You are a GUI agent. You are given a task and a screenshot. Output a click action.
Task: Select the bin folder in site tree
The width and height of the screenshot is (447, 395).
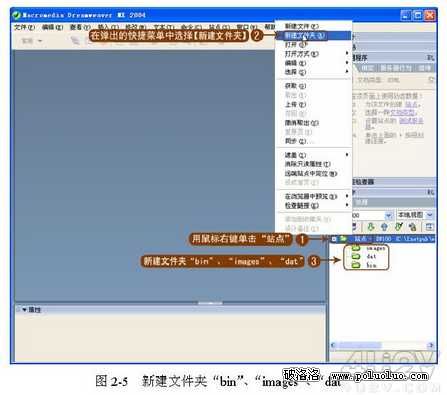tap(364, 265)
